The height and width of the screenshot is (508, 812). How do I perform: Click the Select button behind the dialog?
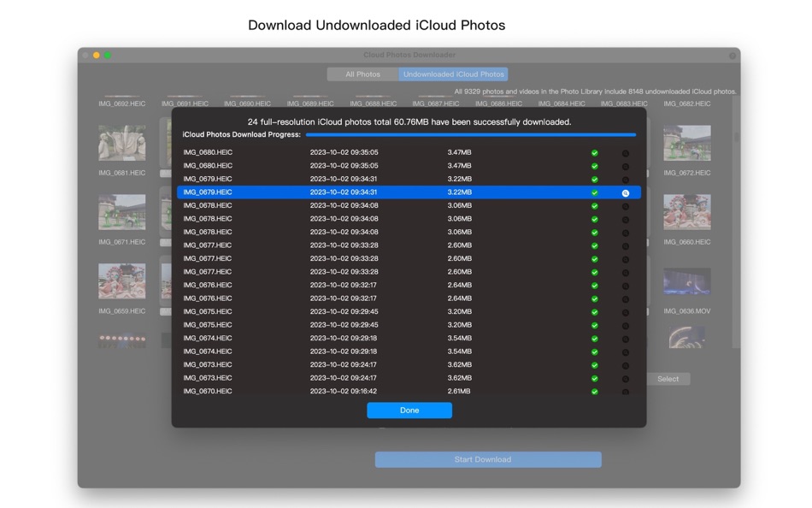(668, 379)
